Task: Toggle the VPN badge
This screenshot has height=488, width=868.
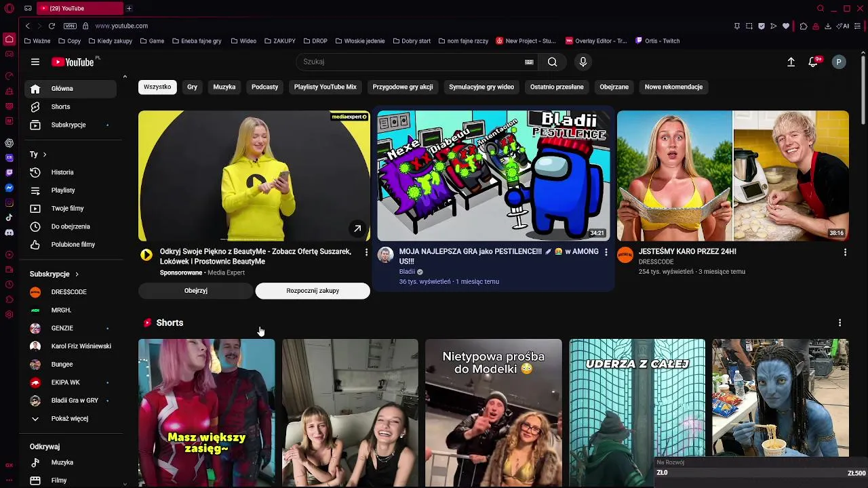Action: pyautogui.click(x=70, y=26)
